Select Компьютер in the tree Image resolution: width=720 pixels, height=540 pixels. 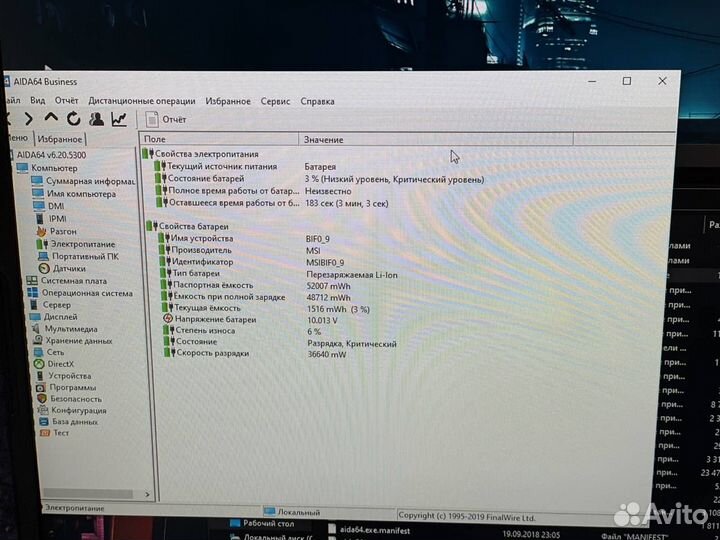coord(54,168)
